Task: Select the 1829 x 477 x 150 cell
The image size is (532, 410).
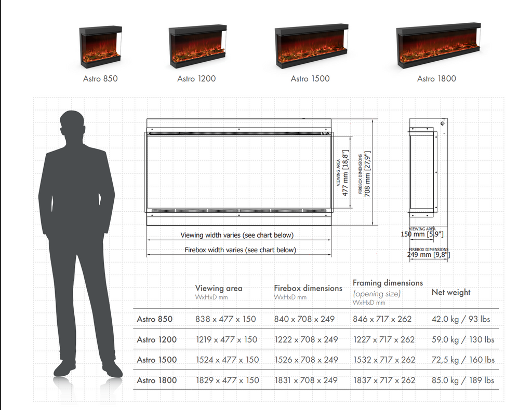Action: 227,380
